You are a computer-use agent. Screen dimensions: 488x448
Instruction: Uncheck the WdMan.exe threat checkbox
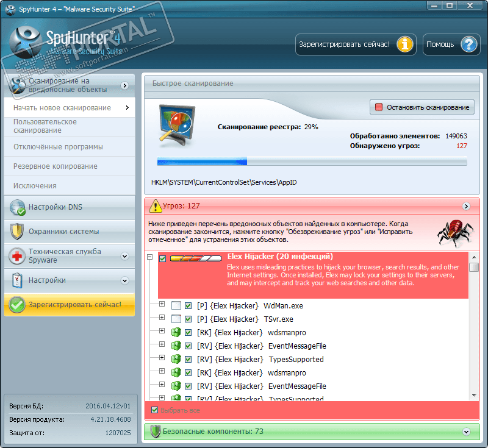[188, 305]
